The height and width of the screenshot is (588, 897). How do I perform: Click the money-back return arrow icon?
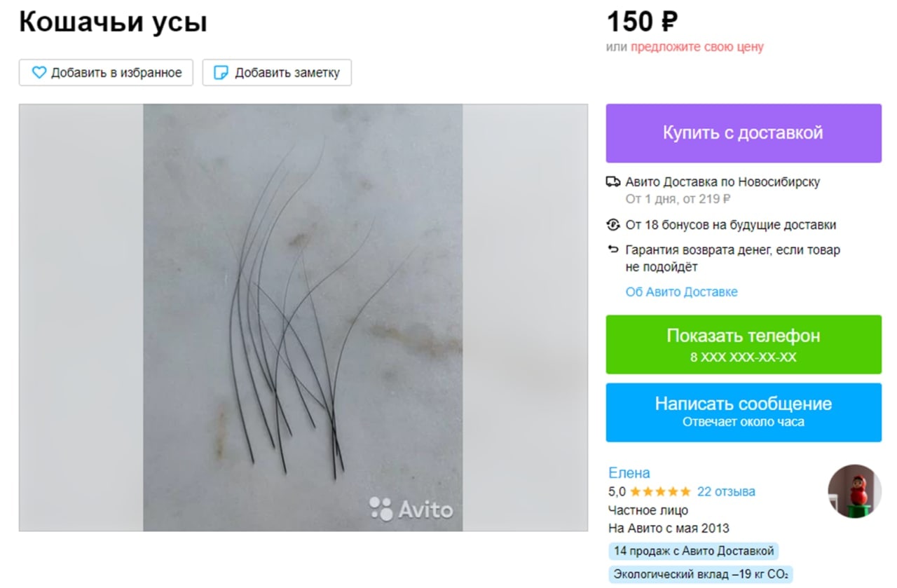[x=613, y=249]
